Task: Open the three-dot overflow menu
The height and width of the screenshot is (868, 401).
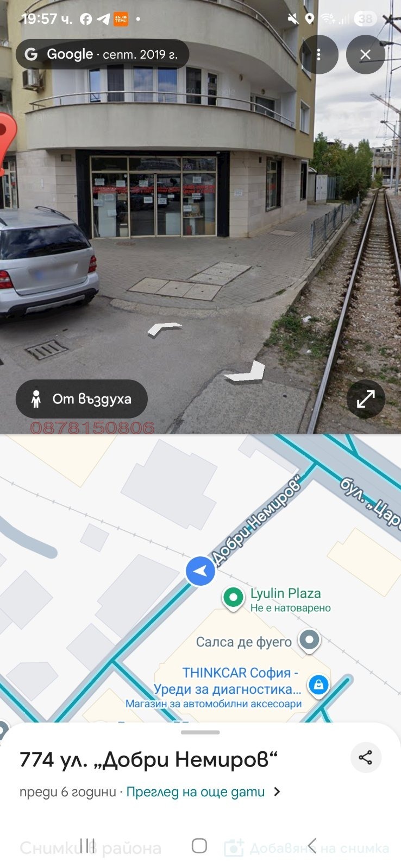Action: [319, 54]
